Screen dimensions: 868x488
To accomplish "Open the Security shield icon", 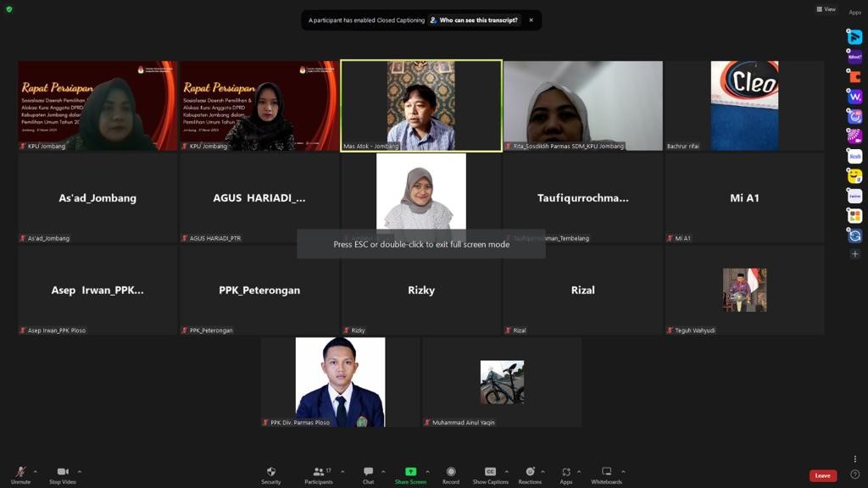I will coord(271,473).
